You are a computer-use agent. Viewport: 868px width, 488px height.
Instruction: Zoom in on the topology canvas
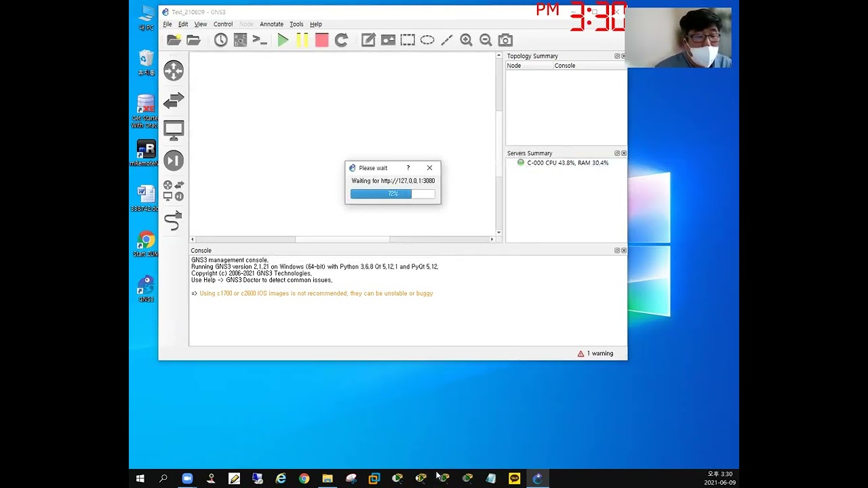point(467,40)
